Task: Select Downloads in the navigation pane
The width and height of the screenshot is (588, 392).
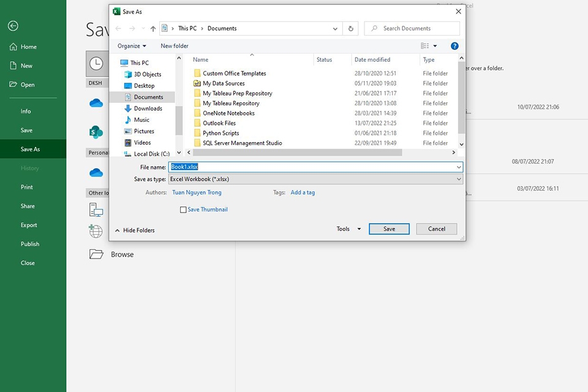Action: (x=148, y=108)
